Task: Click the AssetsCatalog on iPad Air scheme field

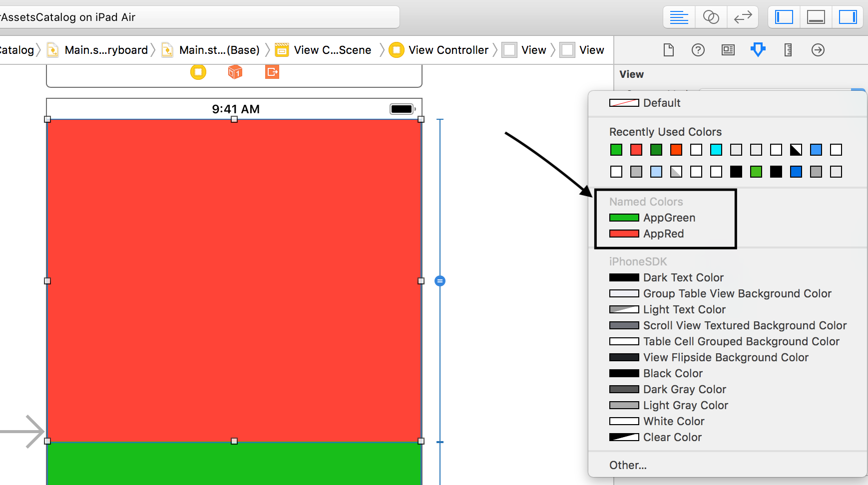Action: 199,17
